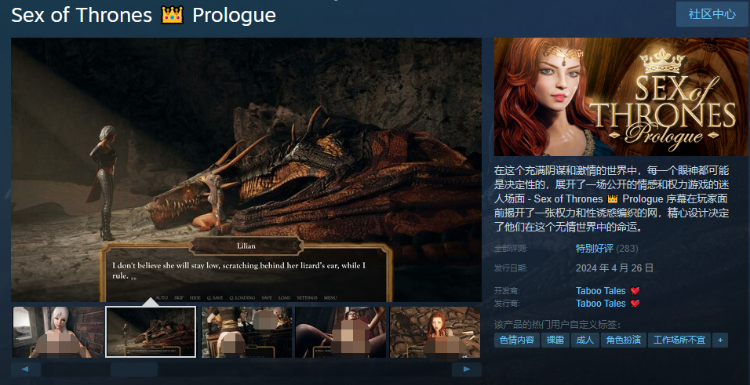This screenshot has height=385, width=750.
Task: Select the fourth screenshot thumbnail
Action: 341,332
